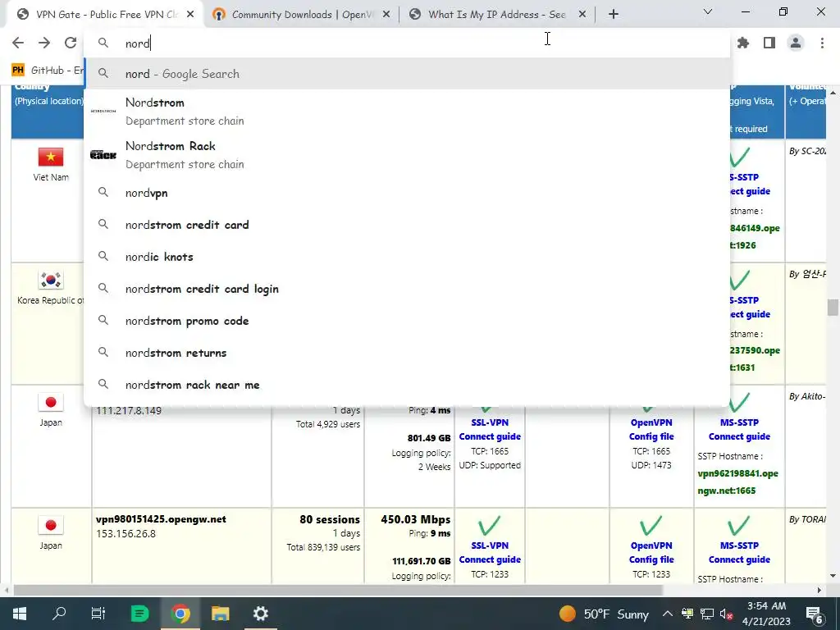Viewport: 840px width, 630px height.
Task: Choose 'nordstrom credit card' suggestion
Action: coord(407,225)
